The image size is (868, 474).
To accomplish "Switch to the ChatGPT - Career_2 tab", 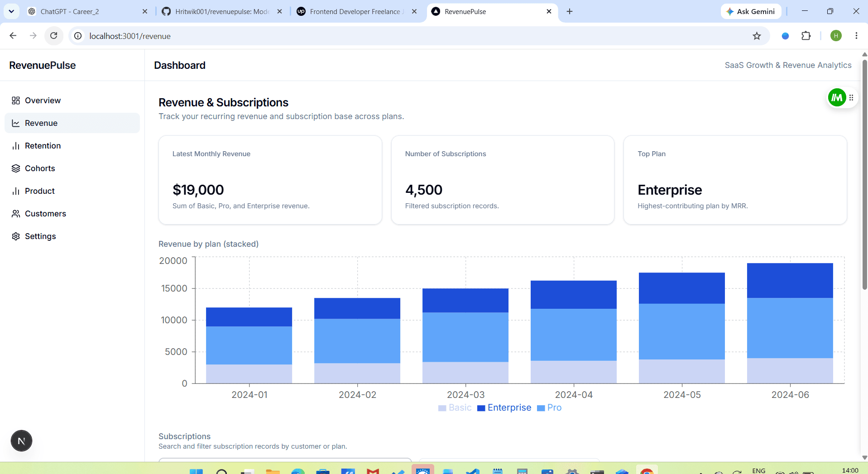I will pos(86,12).
